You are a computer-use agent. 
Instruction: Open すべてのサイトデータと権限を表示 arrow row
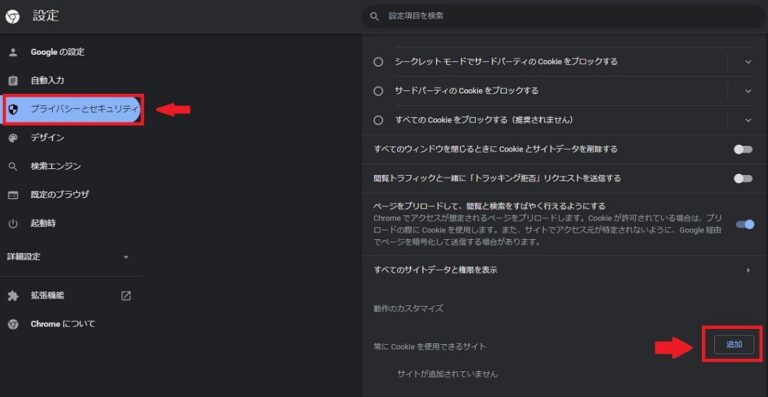562,270
